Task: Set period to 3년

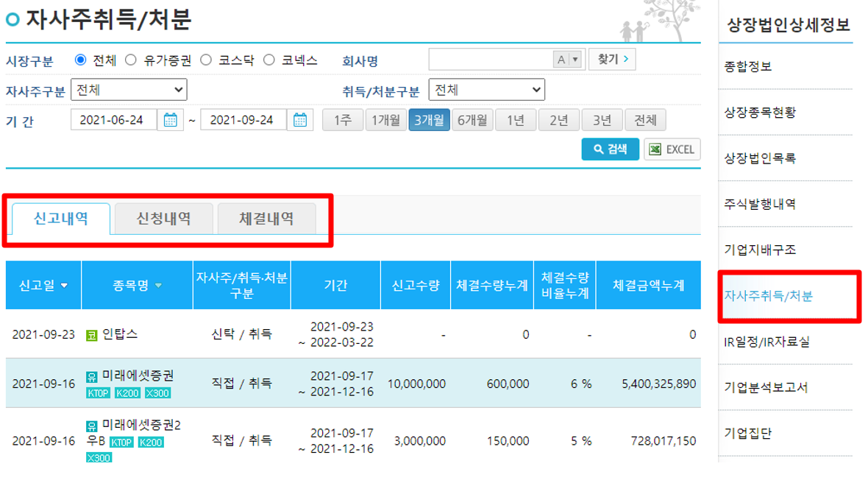Action: pos(602,119)
